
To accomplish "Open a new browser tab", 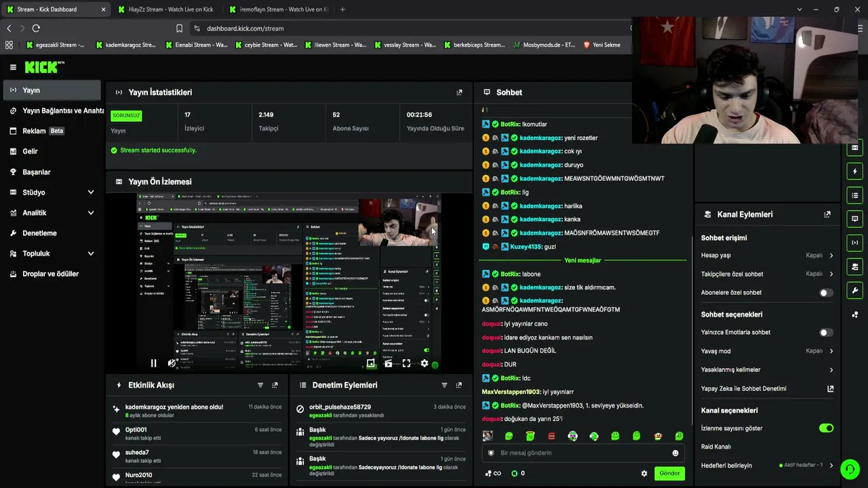I will point(342,9).
